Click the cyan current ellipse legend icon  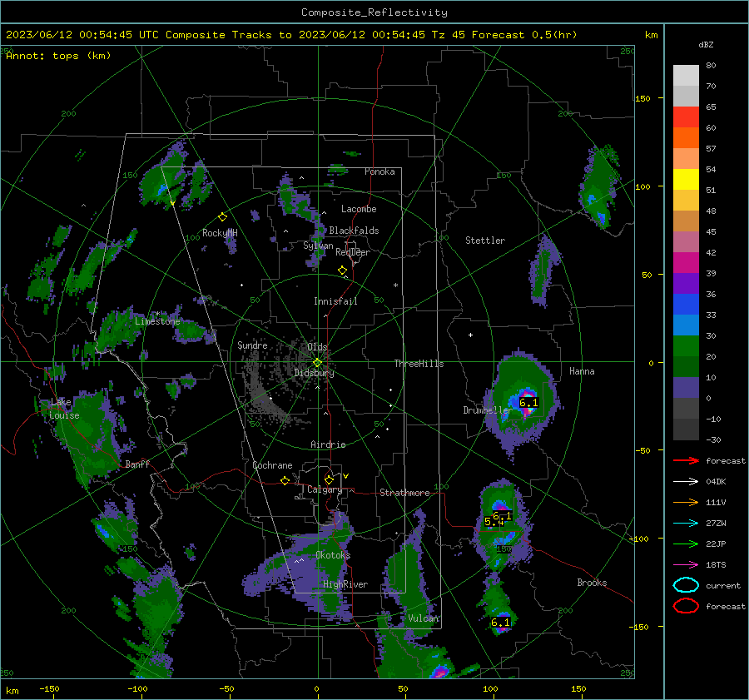point(686,585)
